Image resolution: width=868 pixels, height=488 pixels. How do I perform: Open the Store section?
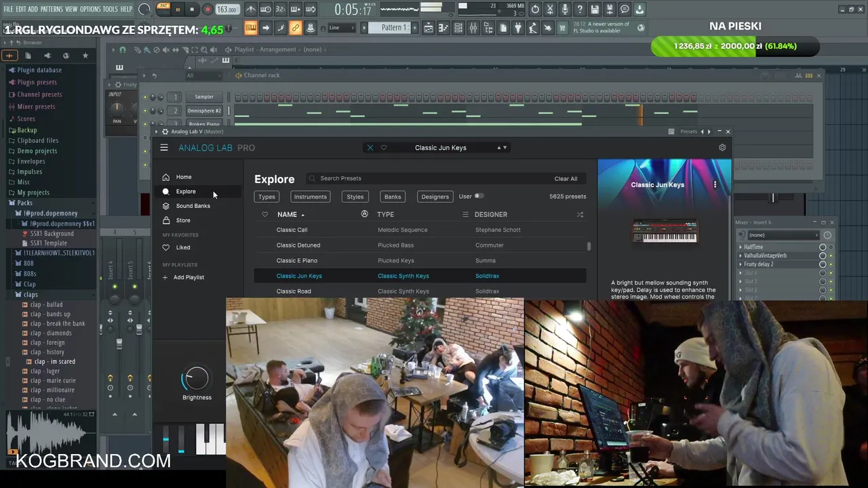pos(183,220)
